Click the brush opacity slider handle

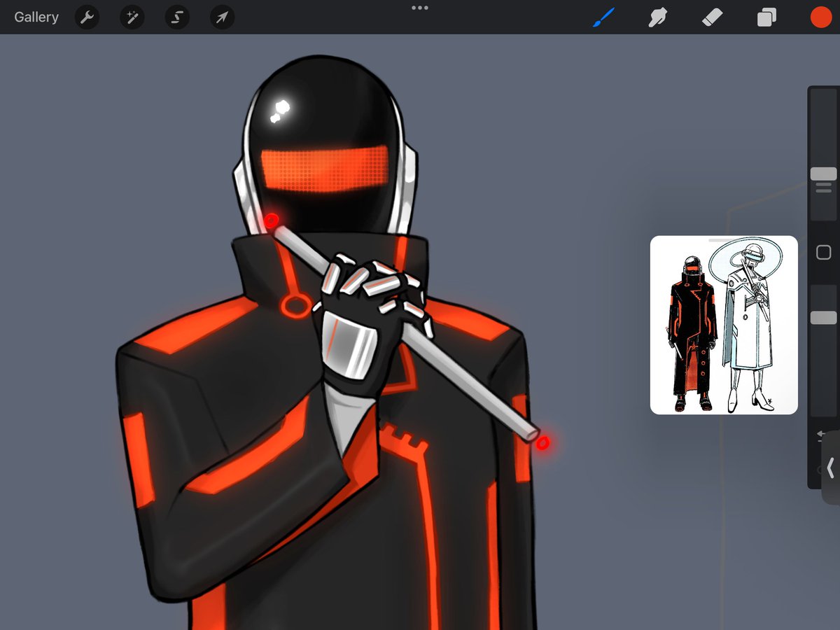coord(823,318)
